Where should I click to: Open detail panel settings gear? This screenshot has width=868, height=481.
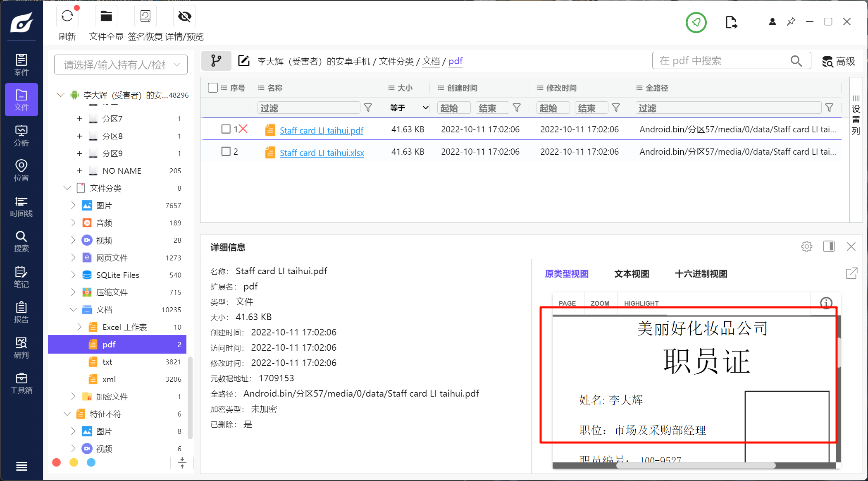click(806, 246)
